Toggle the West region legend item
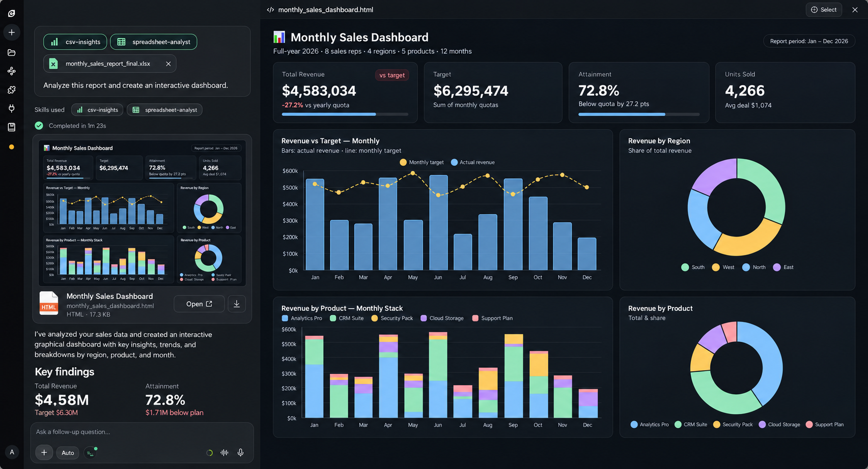 point(723,267)
